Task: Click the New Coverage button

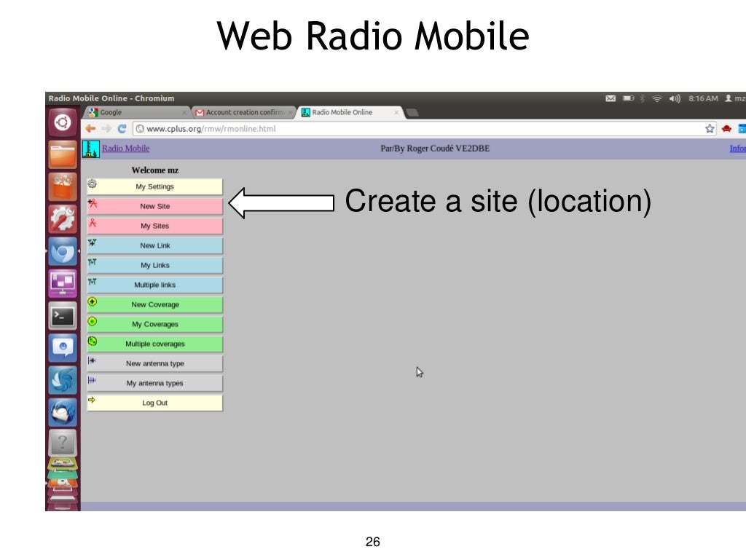Action: tap(154, 304)
